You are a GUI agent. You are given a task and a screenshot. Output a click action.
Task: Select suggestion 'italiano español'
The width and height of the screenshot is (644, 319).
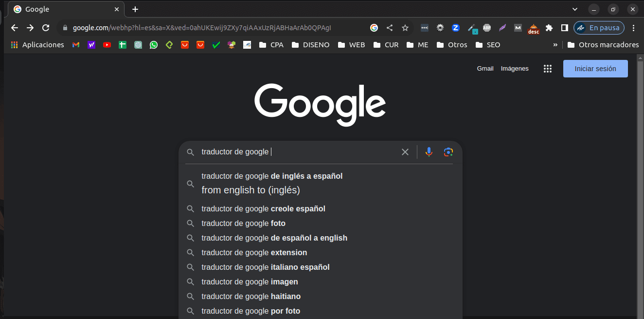coord(320,267)
